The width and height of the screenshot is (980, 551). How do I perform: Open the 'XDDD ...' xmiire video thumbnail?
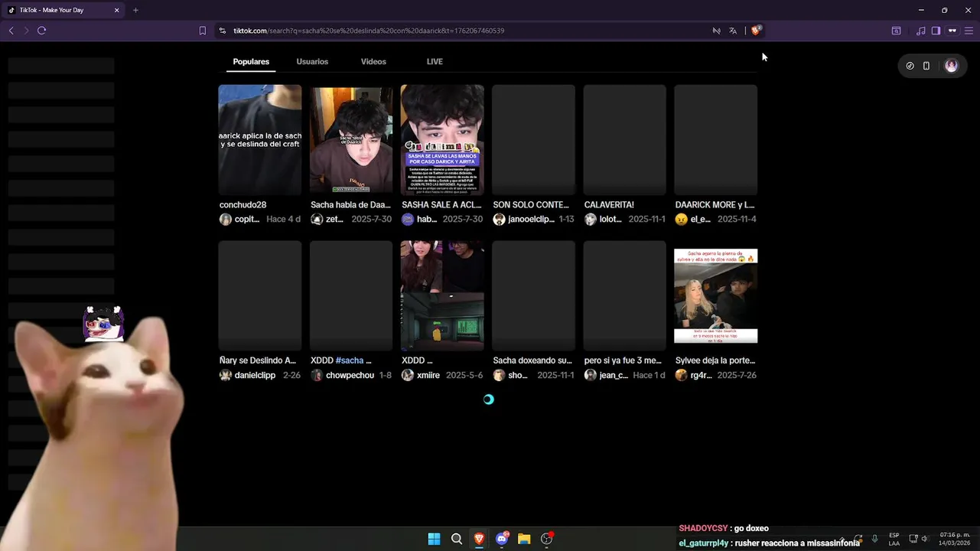tap(442, 295)
